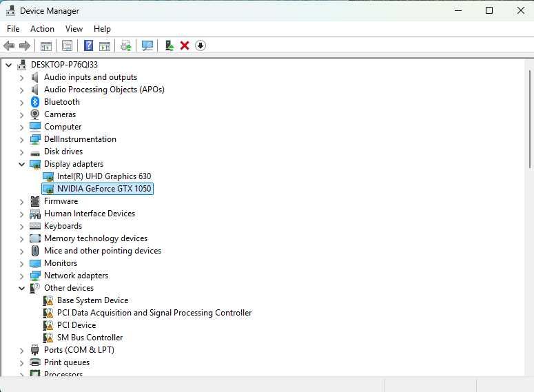Collapse the Other devices category
534x392 pixels.
coord(21,288)
